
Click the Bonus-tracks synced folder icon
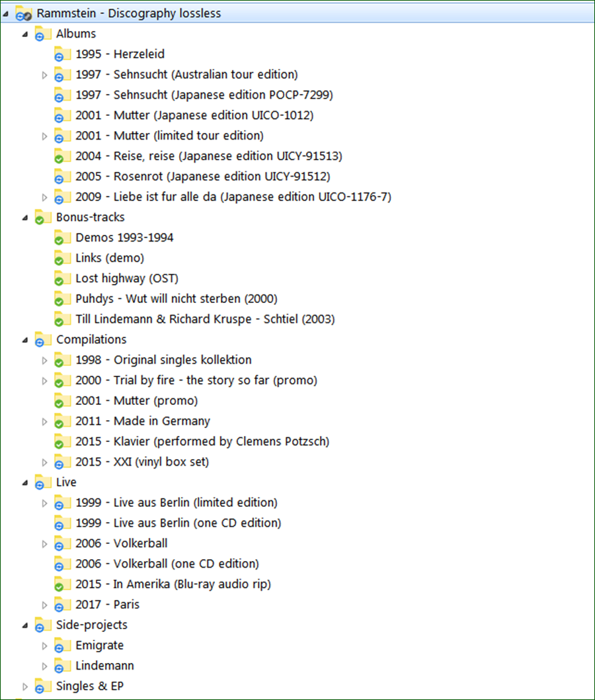point(43,218)
